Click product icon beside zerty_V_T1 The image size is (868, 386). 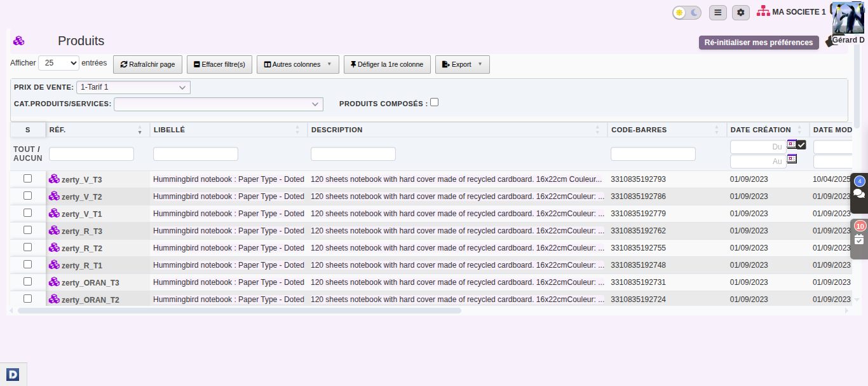point(54,214)
